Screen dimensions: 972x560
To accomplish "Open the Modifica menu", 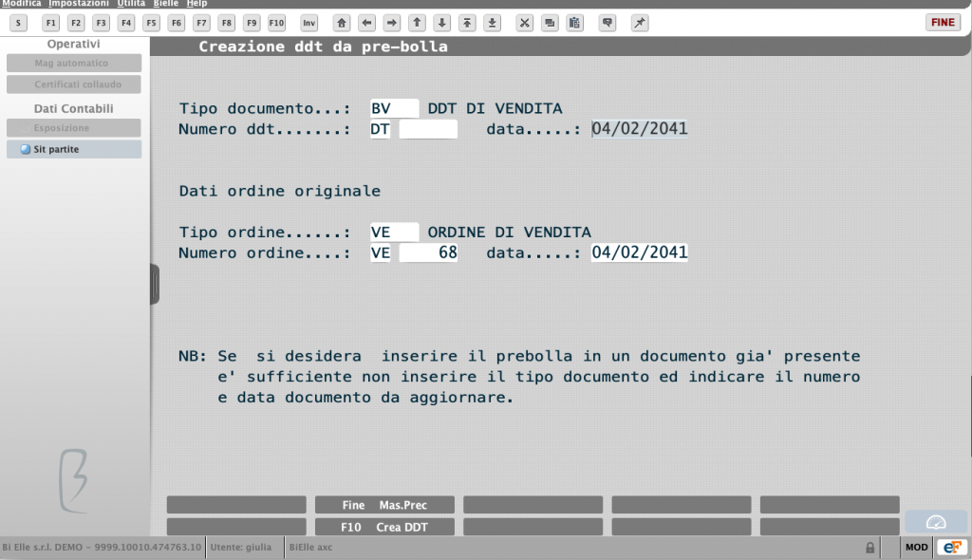I will point(21,4).
